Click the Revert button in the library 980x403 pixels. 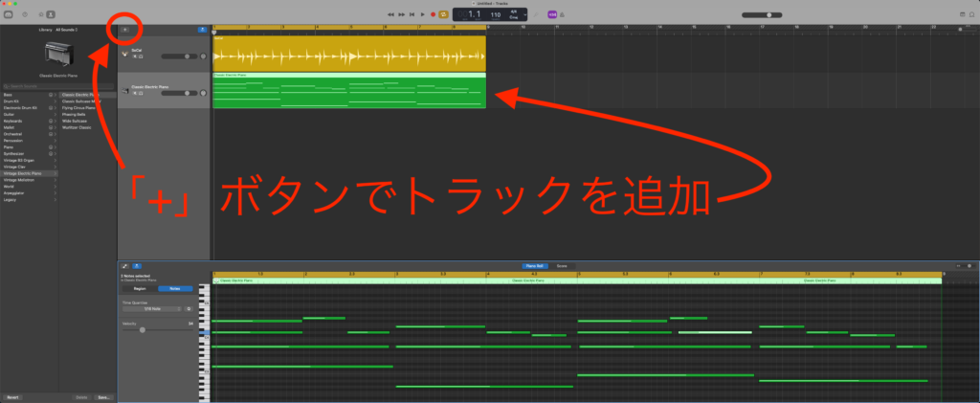(x=12, y=396)
